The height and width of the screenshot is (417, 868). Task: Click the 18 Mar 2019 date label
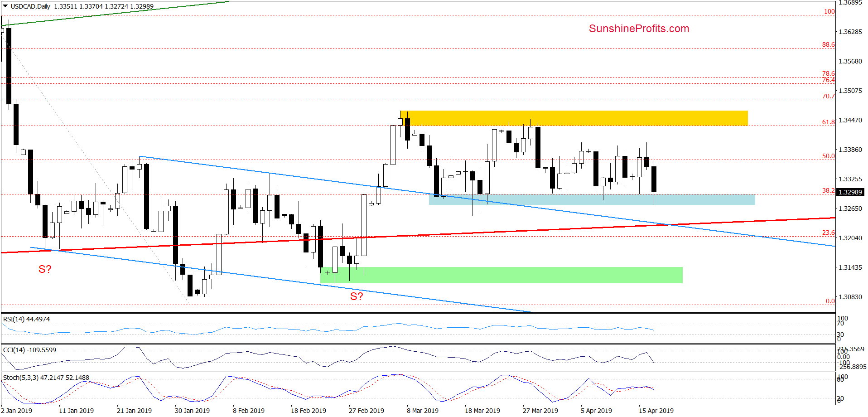(482, 411)
